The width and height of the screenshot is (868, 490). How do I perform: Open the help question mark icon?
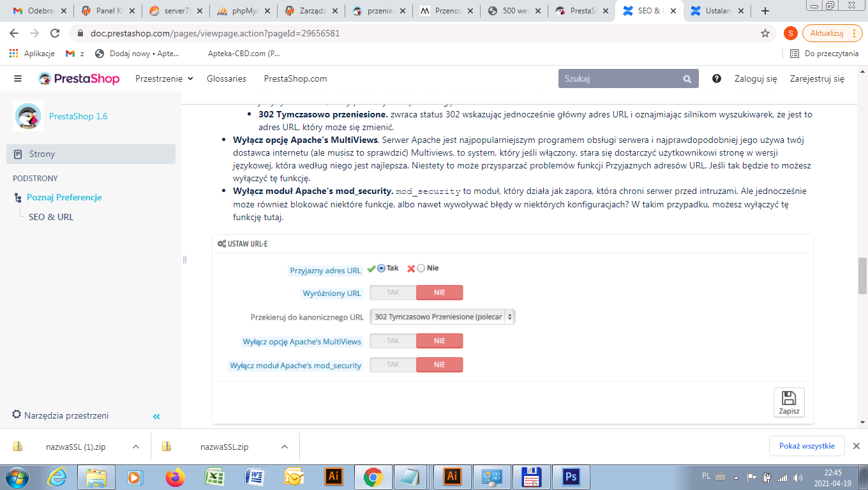click(x=717, y=78)
